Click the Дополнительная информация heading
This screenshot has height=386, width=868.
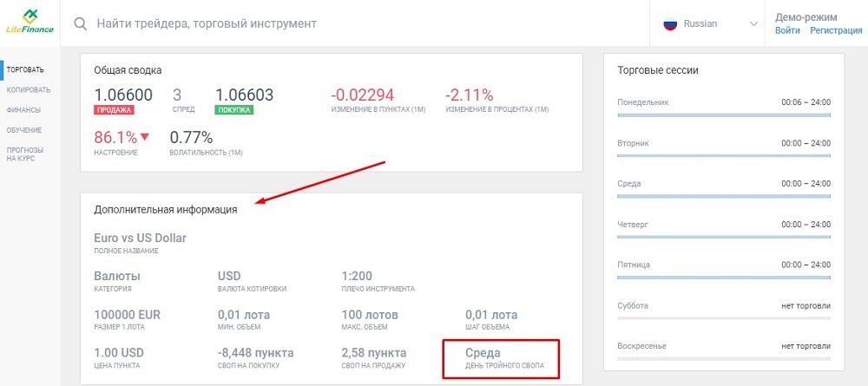(166, 210)
